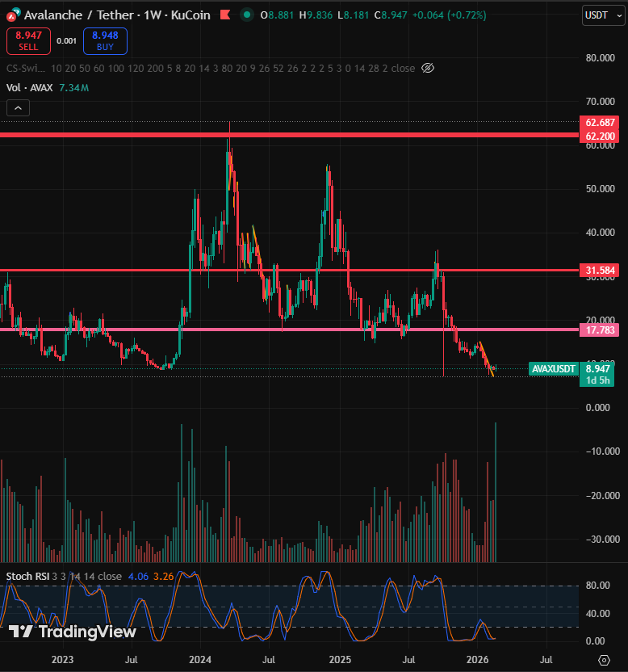Viewport: 628px width, 672px height.
Task: Click the 50.000 price scale label
Action: [x=601, y=189]
